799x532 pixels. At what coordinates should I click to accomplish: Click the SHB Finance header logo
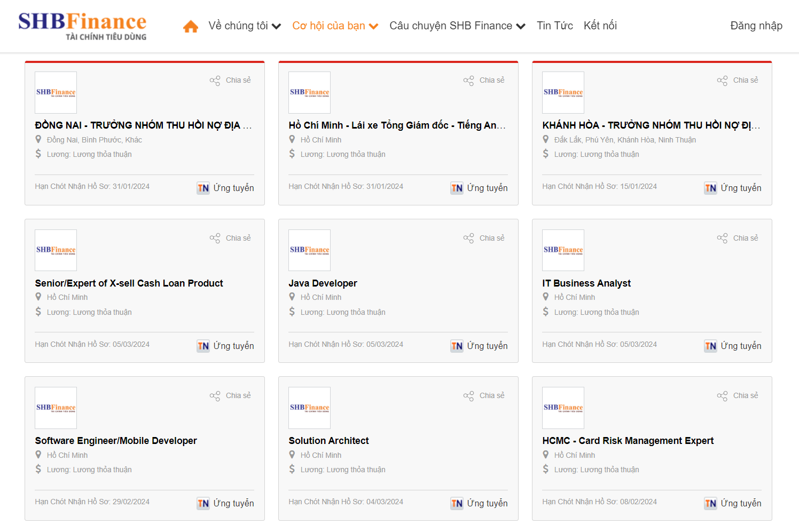click(82, 26)
